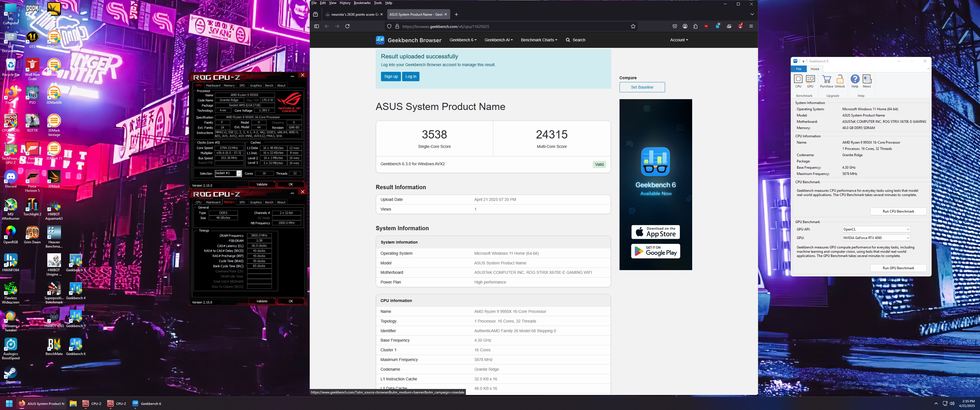The image size is (980, 410).
Task: Click the tracking protection shield in address bar
Action: (x=389, y=26)
